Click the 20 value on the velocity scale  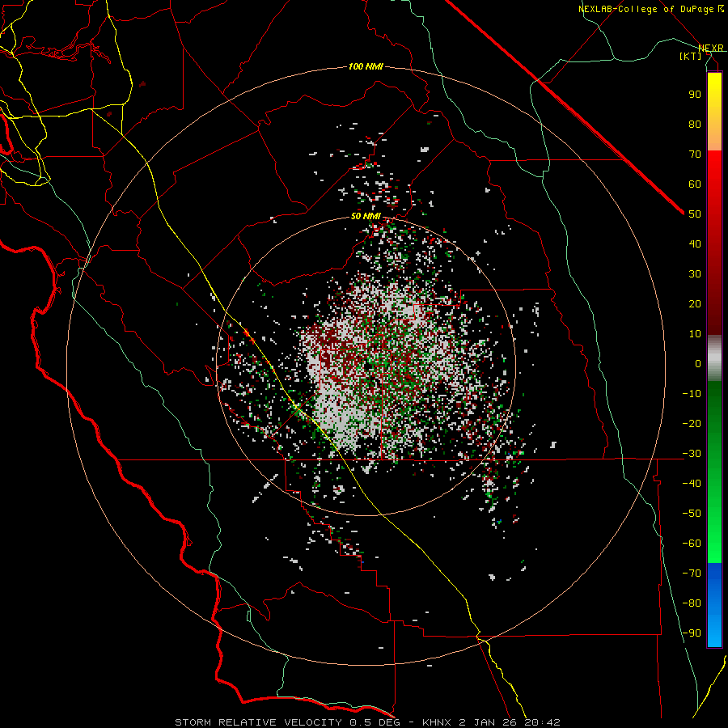695,303
